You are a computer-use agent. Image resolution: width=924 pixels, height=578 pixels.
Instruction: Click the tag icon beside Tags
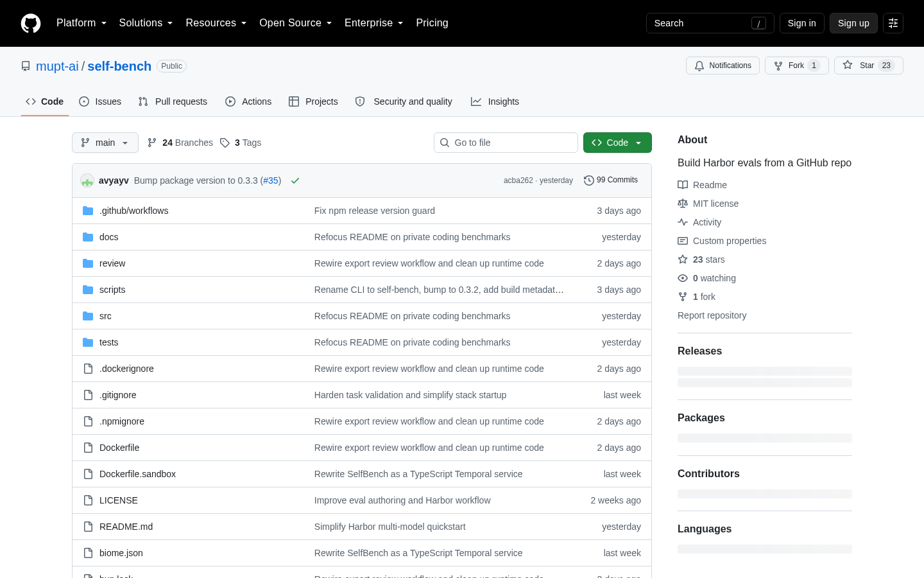pyautogui.click(x=225, y=143)
